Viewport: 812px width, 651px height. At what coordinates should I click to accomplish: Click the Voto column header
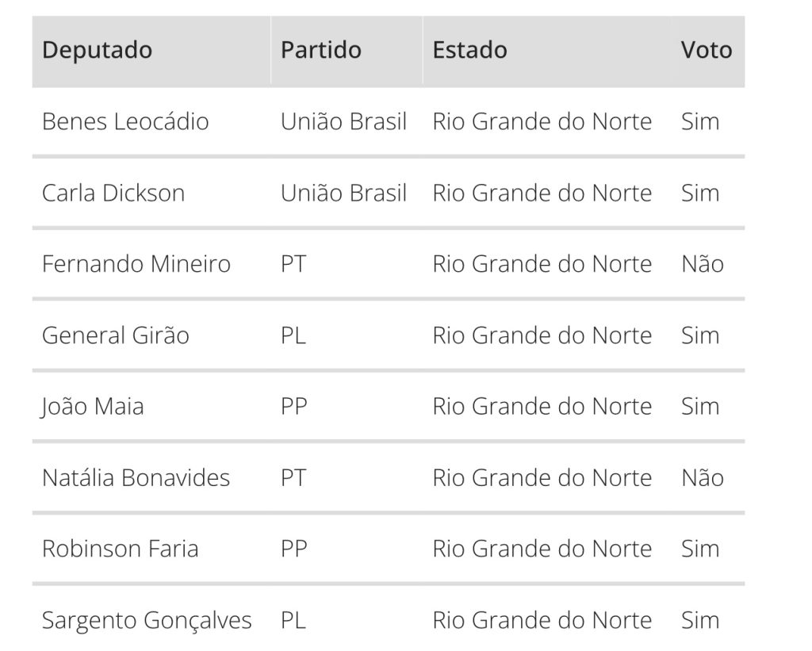(x=707, y=50)
